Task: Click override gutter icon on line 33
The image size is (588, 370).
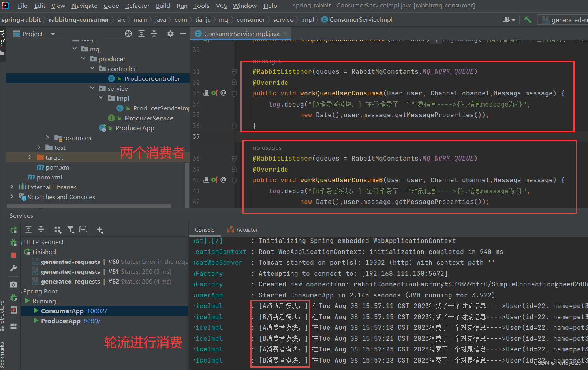Action: click(214, 93)
